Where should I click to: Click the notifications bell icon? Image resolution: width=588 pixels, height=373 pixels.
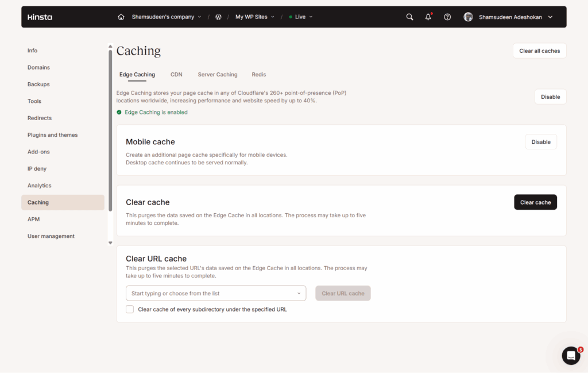point(428,17)
